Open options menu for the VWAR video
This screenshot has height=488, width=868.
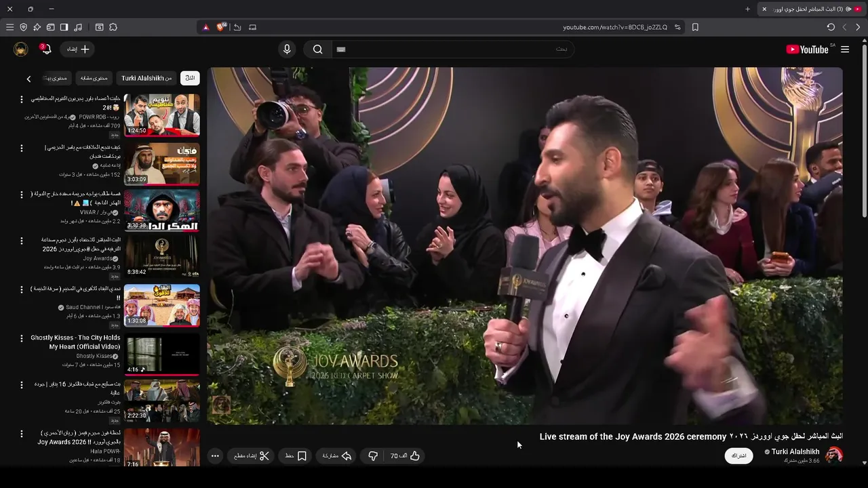21,195
